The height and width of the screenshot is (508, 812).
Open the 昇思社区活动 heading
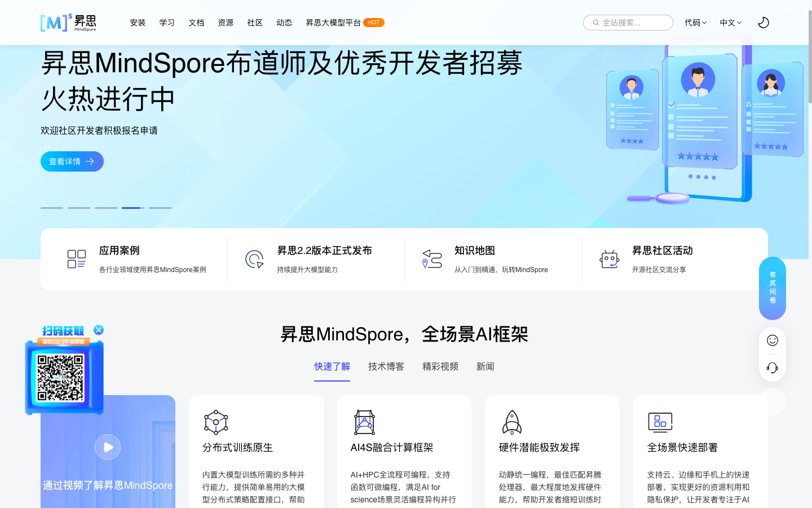point(663,250)
